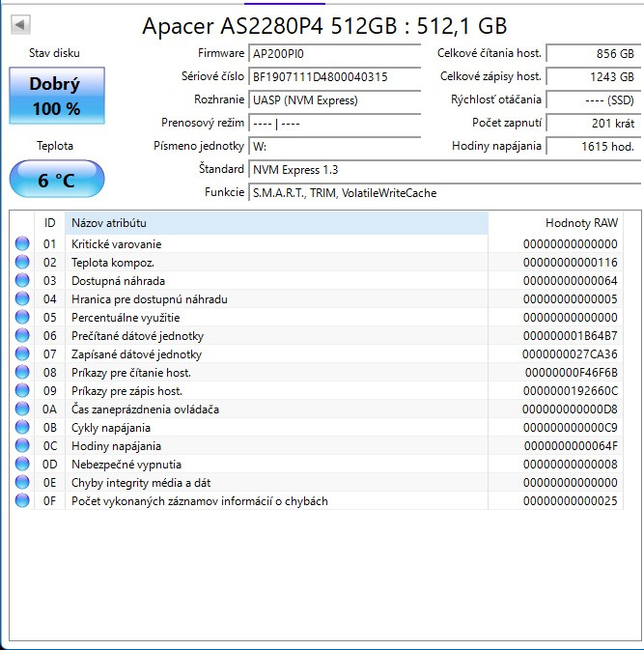This screenshot has height=650, width=644.
Task: Click the power-on count 201 krát
Action: coord(594,124)
